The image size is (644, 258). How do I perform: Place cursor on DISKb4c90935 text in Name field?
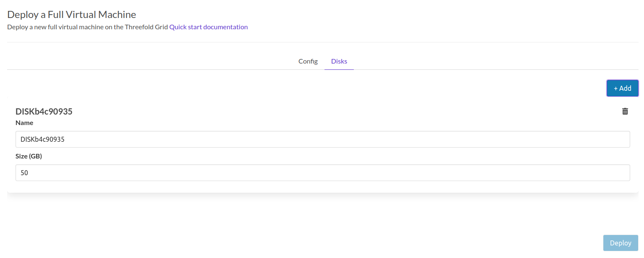click(42, 139)
